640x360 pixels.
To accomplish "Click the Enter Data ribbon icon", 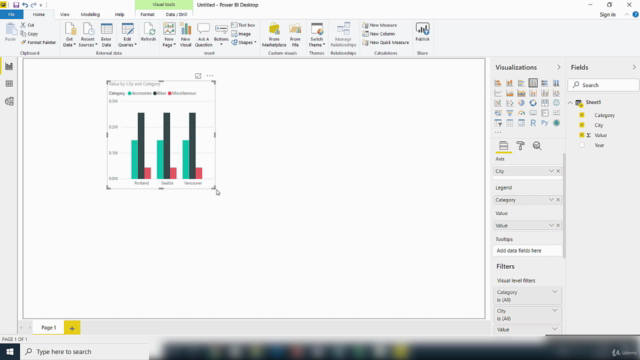I will tap(107, 35).
